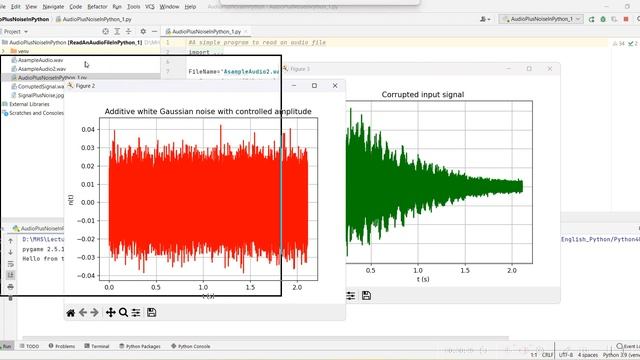Open the Help menu
The image size is (640, 360).
click(190, 7)
